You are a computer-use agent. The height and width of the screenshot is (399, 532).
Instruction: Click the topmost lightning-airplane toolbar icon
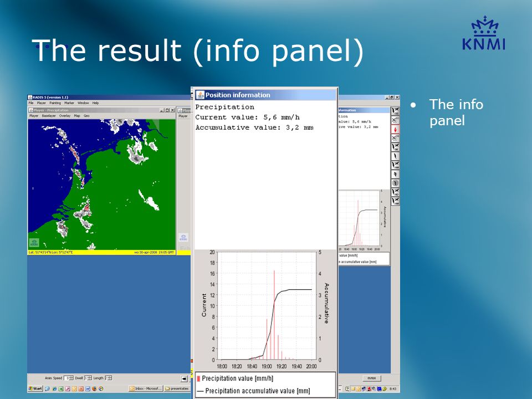point(395,111)
